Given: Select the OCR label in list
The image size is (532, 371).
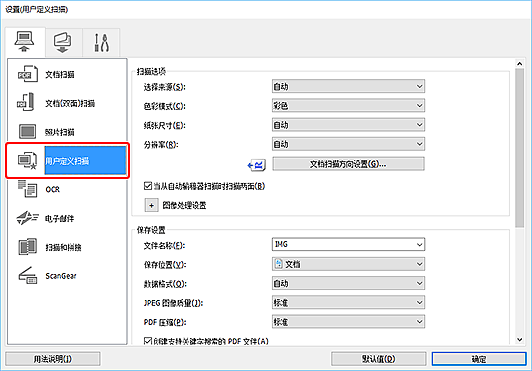Looking at the screenshot, I should point(53,189).
